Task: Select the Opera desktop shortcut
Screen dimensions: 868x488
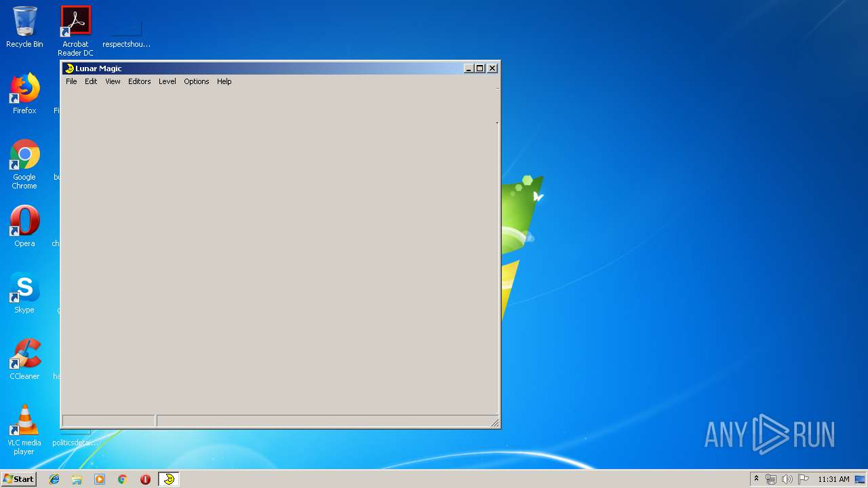Action: (24, 226)
